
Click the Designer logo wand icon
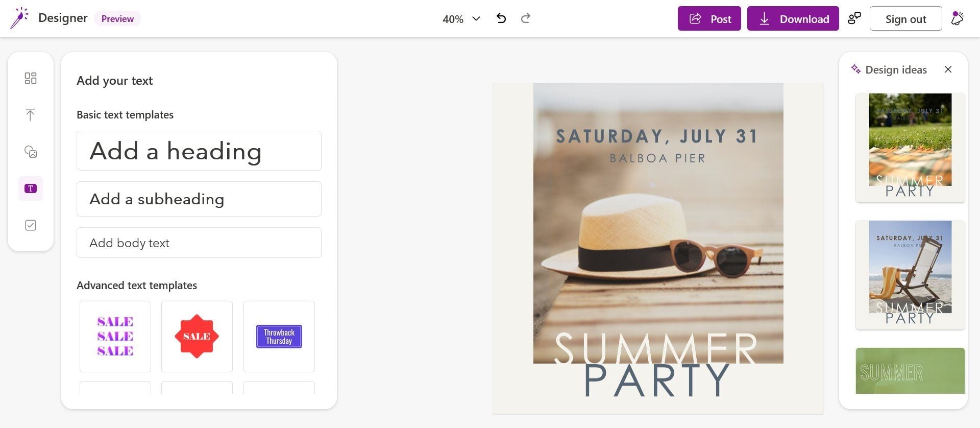pyautogui.click(x=19, y=18)
